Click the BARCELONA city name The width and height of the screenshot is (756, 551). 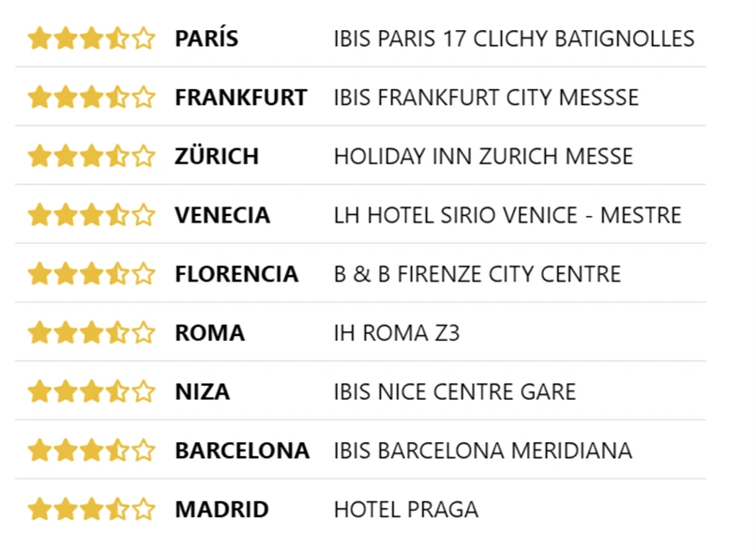241,451
